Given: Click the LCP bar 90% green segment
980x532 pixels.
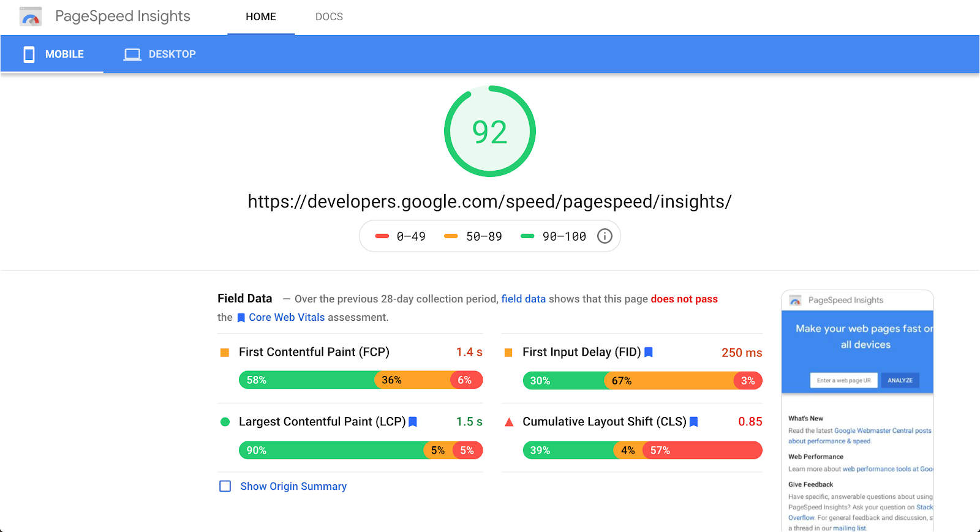Looking at the screenshot, I should (x=331, y=451).
